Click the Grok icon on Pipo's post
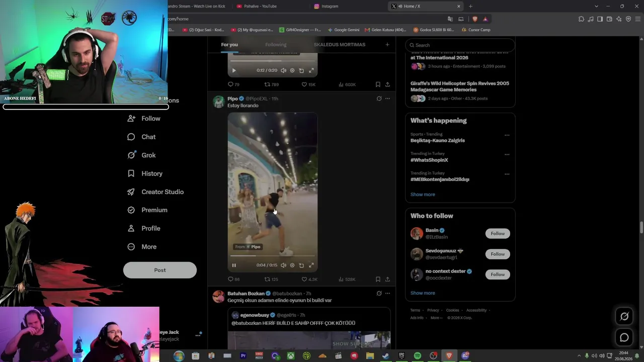This screenshot has width=644, height=362. coord(379,99)
